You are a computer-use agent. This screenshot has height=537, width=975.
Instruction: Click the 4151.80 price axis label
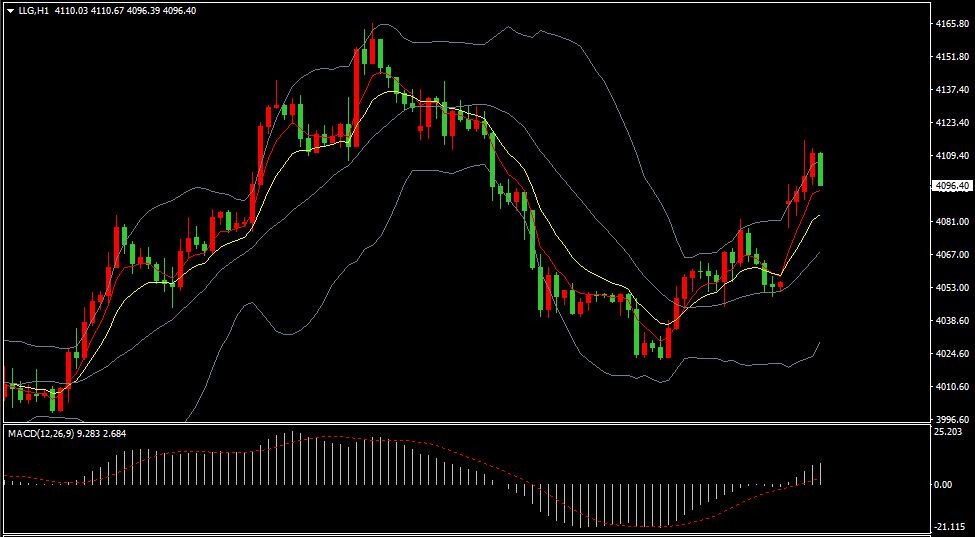(953, 57)
